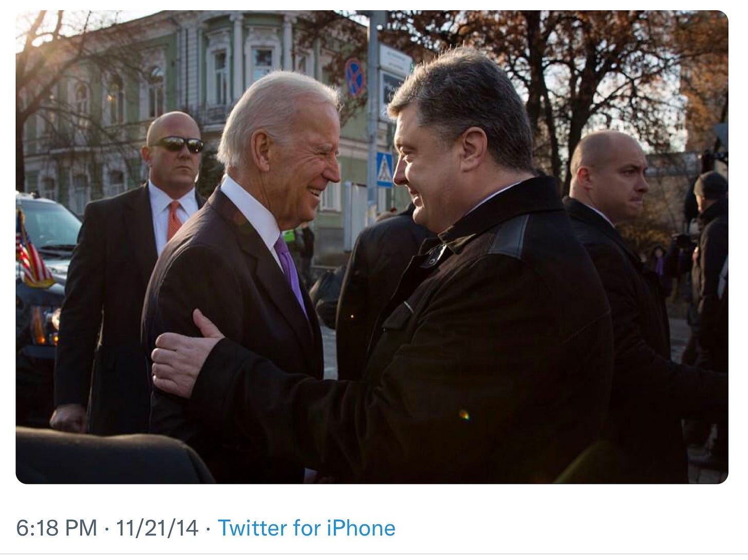The image size is (748, 560).
Task: Click the pedestrian crossing sign in the photo
Action: point(385,169)
